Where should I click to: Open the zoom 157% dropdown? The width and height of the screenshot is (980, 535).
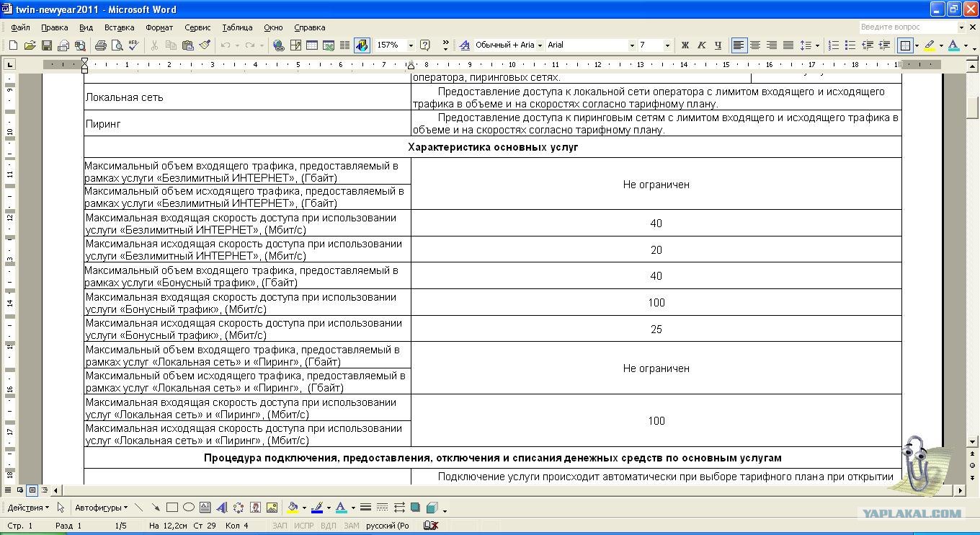coord(411,45)
